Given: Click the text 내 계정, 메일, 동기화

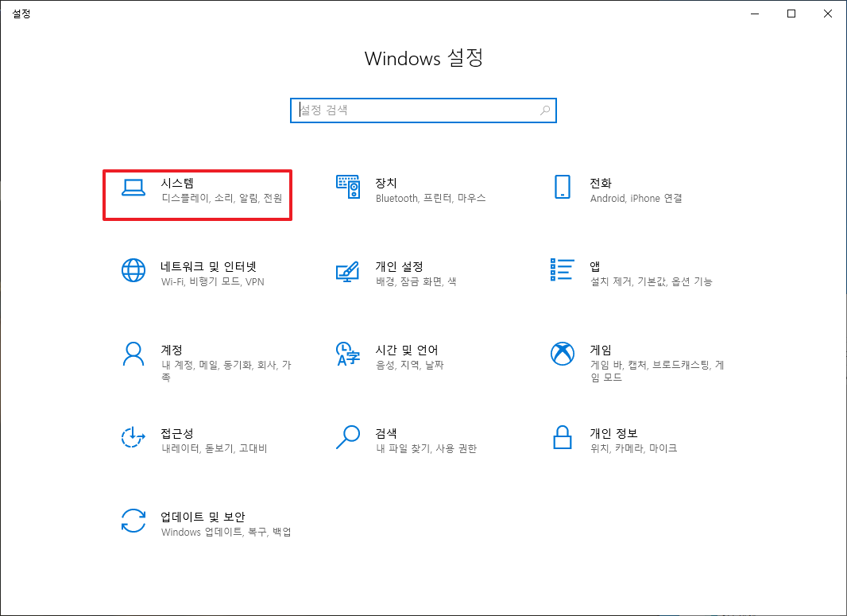Looking at the screenshot, I should click(207, 365).
